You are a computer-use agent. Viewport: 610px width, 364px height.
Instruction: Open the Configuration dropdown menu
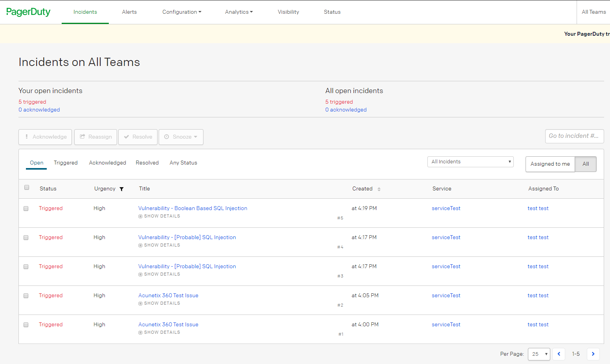pyautogui.click(x=181, y=12)
